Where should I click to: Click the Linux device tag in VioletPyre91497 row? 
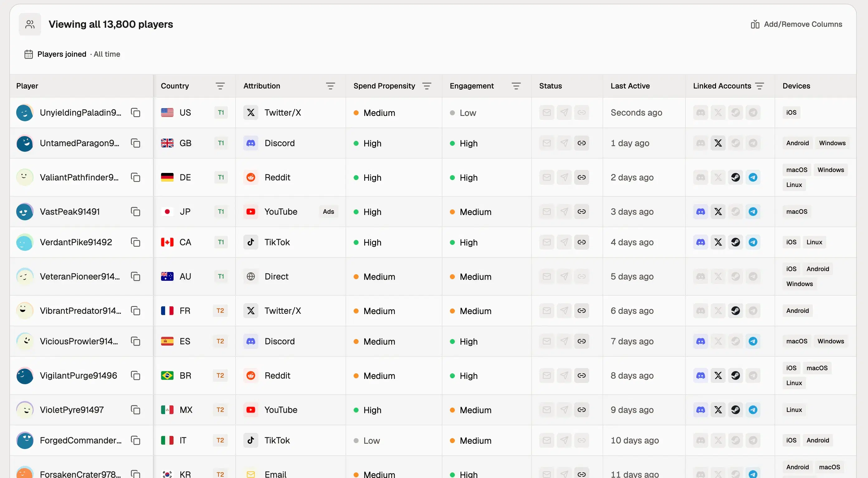click(x=794, y=410)
